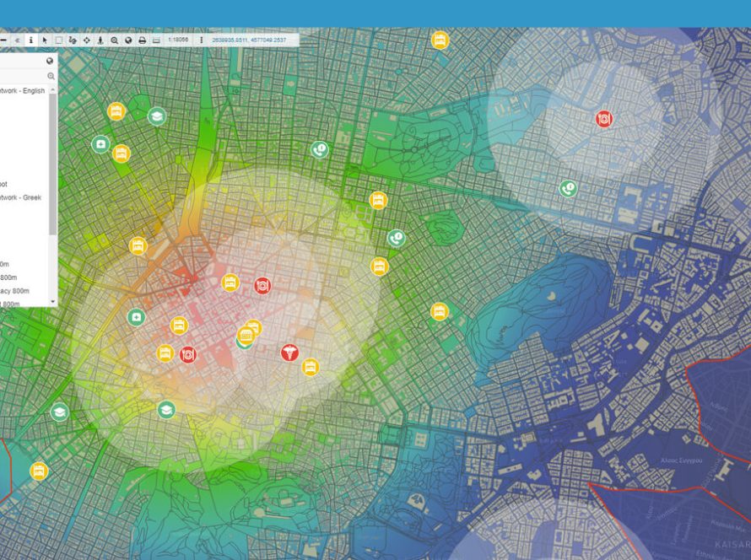Click the search magnifier in side panel
751x560 pixels.
[x=51, y=76]
